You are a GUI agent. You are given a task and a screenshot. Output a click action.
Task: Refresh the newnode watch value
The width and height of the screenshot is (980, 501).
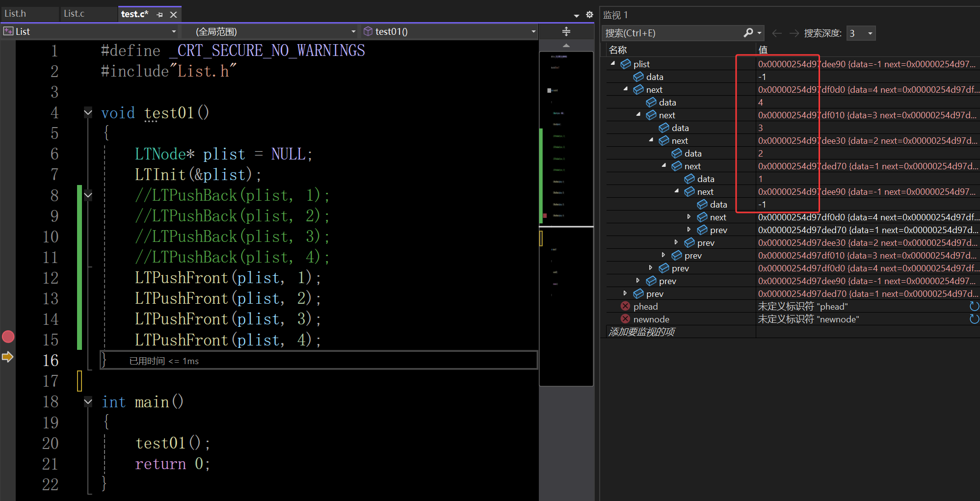tap(975, 319)
